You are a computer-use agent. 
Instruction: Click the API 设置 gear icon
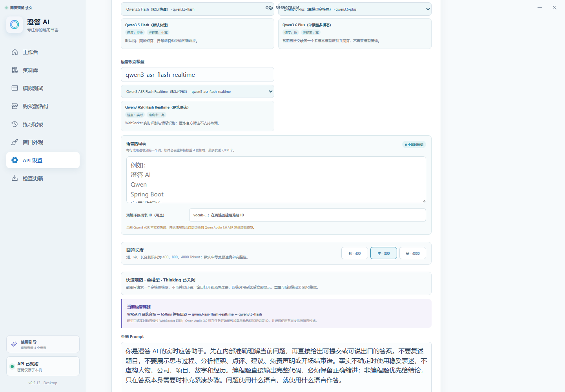tap(15, 160)
